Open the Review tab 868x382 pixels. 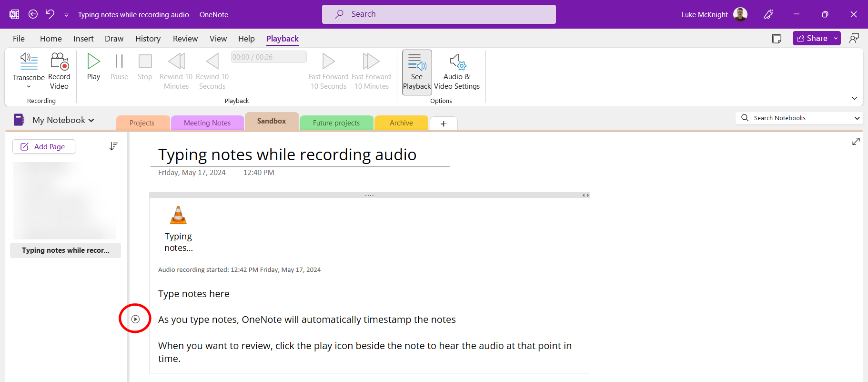(x=185, y=39)
